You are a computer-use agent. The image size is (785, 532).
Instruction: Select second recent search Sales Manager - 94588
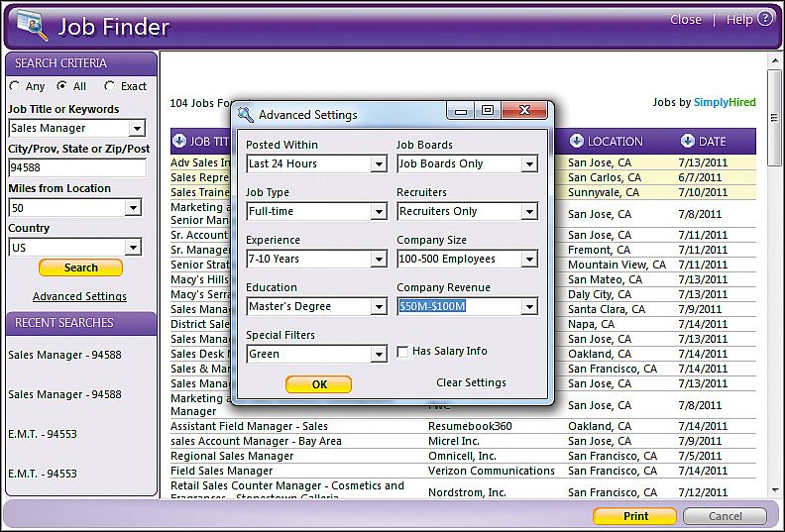tap(64, 394)
